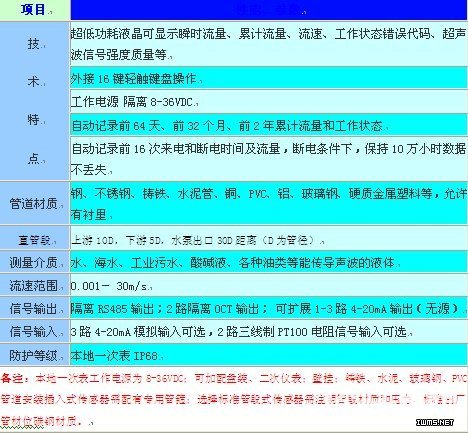Click the 工作电源 隔离 8-36VDC row
Image resolution: width=468 pixels, height=434 pixels.
[x=269, y=102]
